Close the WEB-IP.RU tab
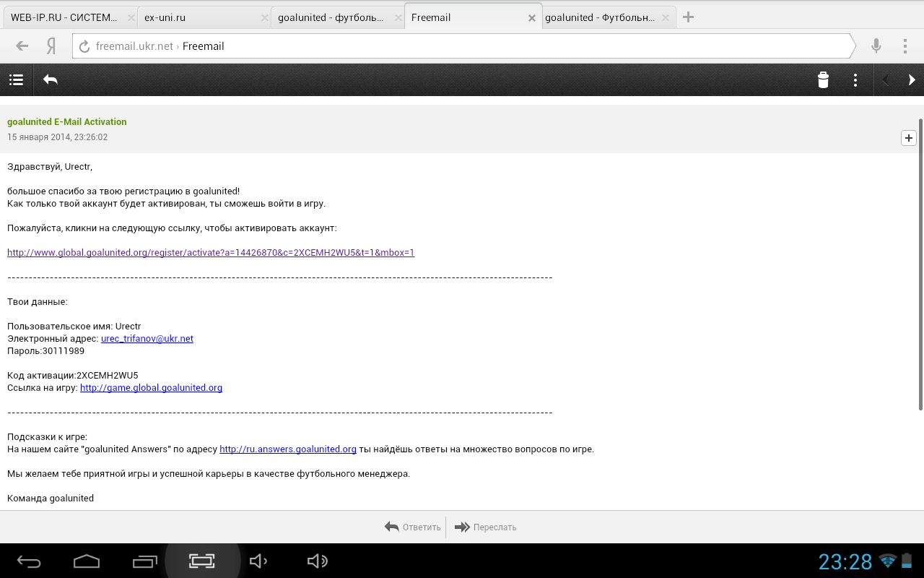 (x=131, y=18)
